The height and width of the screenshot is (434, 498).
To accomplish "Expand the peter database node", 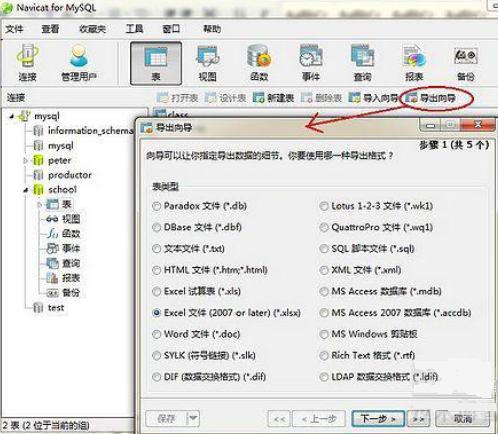I will 26,161.
